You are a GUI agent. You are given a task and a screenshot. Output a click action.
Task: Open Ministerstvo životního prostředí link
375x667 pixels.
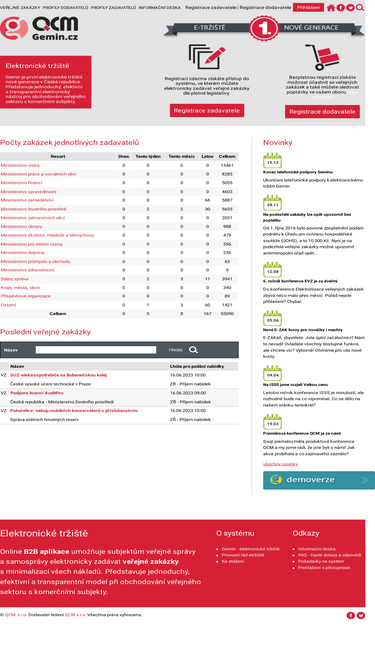click(x=33, y=209)
